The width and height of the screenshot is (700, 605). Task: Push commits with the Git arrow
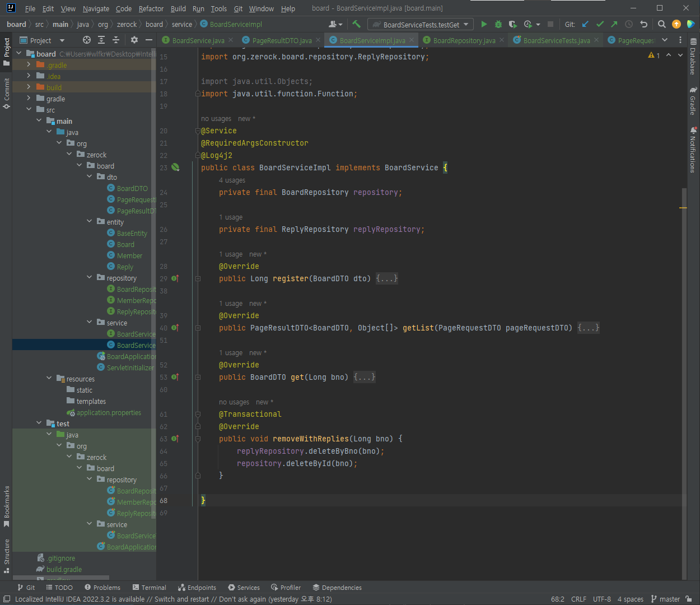(x=614, y=24)
